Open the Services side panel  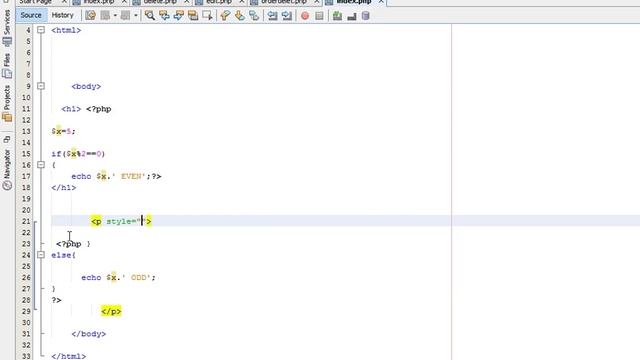click(7, 27)
